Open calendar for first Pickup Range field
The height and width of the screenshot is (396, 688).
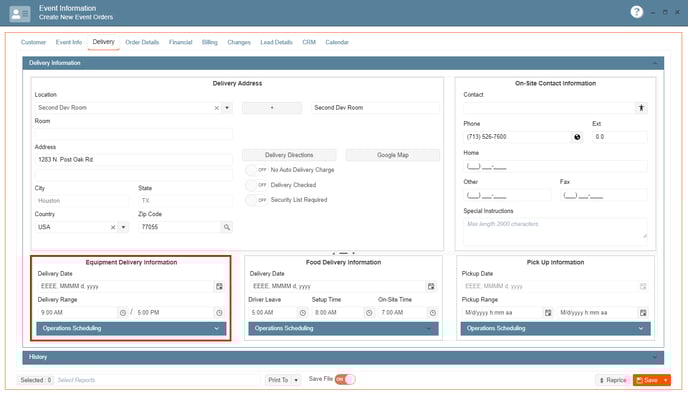(548, 313)
